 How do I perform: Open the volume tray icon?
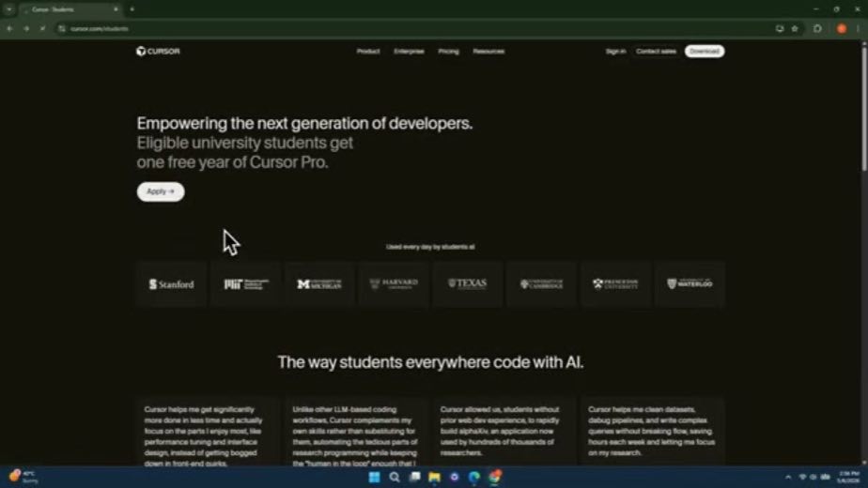pyautogui.click(x=814, y=477)
